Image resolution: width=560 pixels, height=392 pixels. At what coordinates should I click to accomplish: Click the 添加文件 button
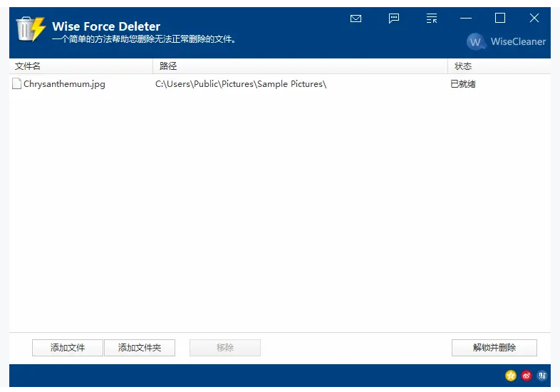pos(68,348)
